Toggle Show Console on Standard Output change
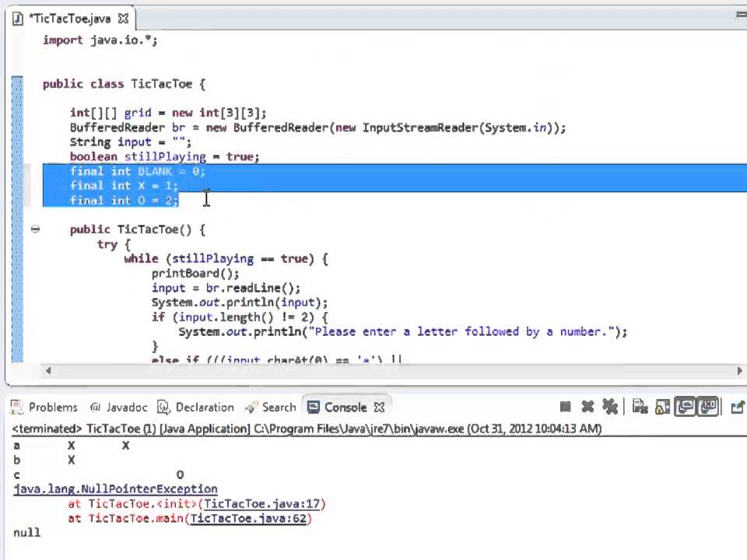This screenshot has width=747, height=560. click(x=685, y=407)
